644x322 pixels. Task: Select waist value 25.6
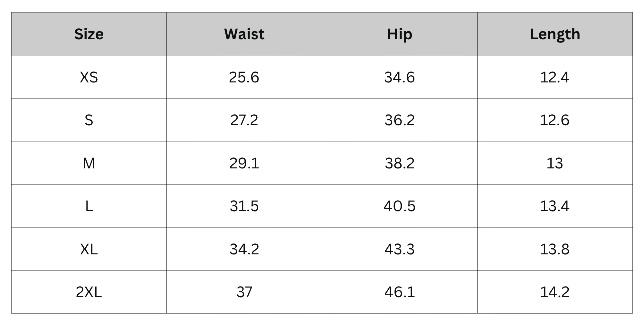[244, 77]
